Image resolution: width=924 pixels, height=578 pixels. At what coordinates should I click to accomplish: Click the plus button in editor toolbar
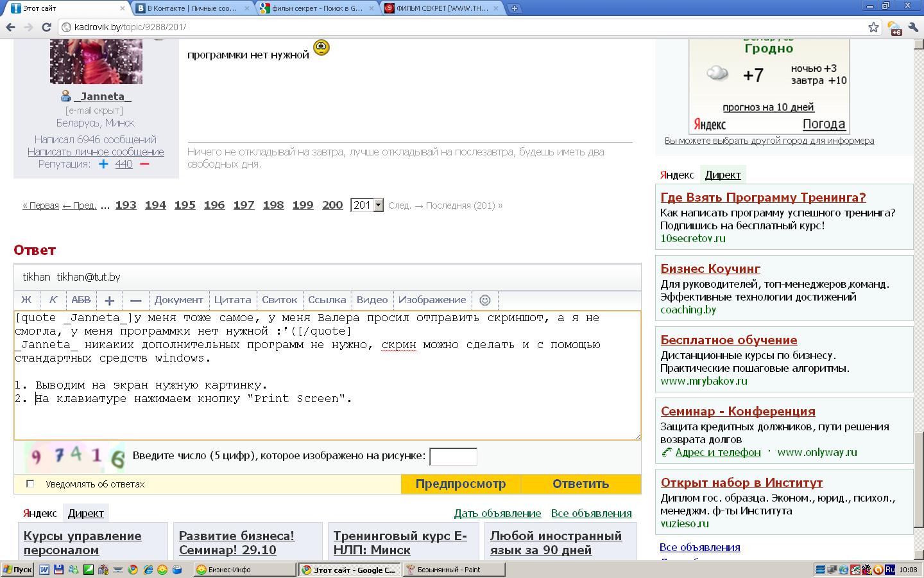109,300
